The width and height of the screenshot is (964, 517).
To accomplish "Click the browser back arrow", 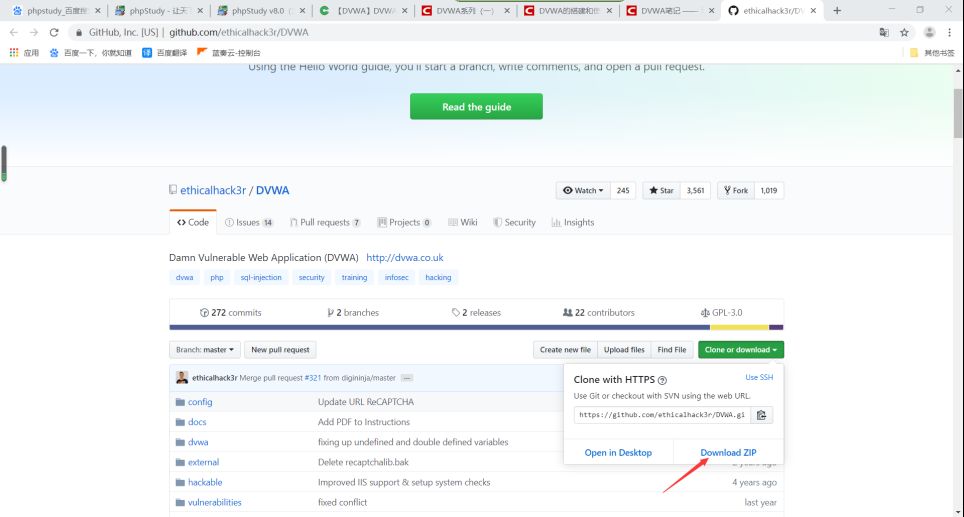I will pos(14,33).
